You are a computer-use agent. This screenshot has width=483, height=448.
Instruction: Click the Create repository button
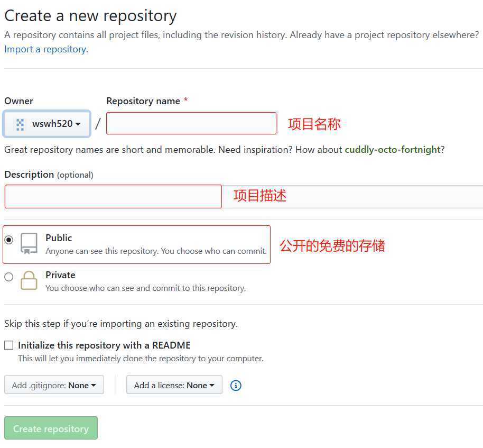click(51, 428)
